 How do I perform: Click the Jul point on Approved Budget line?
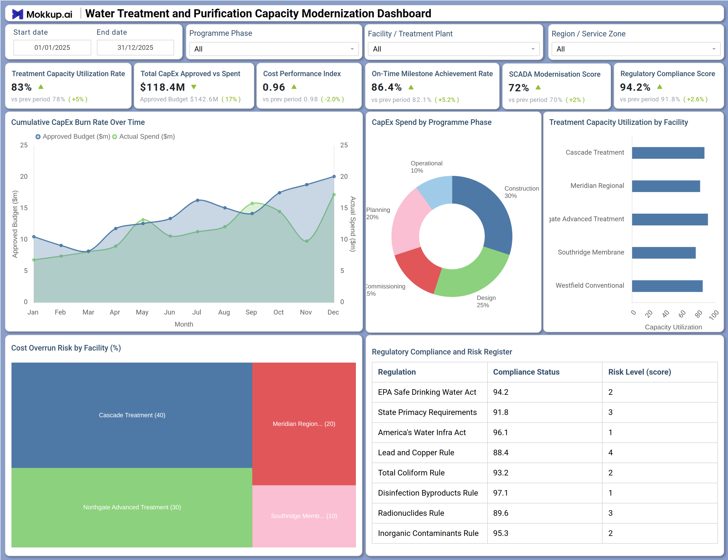tap(198, 200)
